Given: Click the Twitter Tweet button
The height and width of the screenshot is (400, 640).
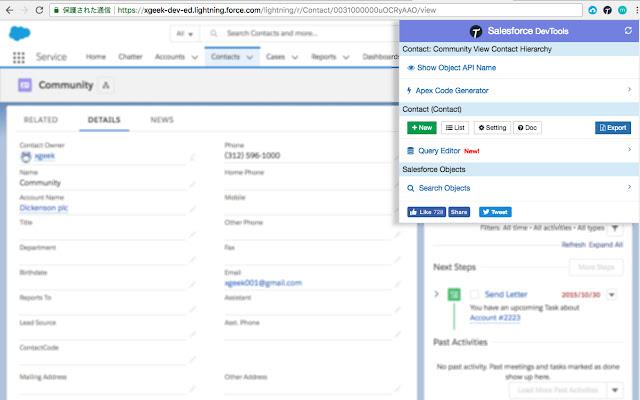Looking at the screenshot, I should click(495, 212).
